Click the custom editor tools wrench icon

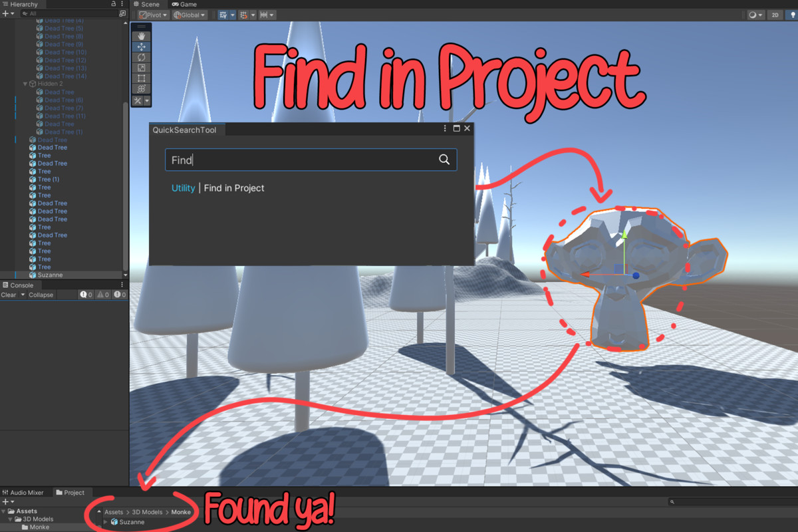[x=138, y=100]
